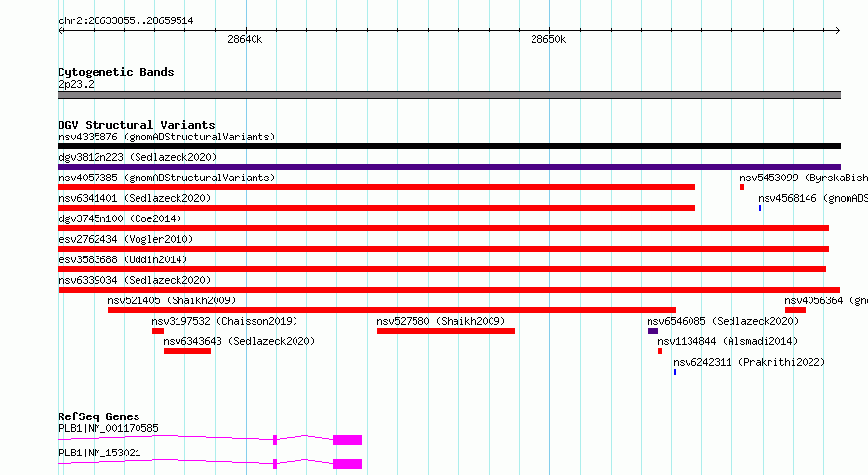This screenshot has height=475, width=868.
Task: Open the esv2762434 (Vogler2010) label
Action: (x=126, y=239)
